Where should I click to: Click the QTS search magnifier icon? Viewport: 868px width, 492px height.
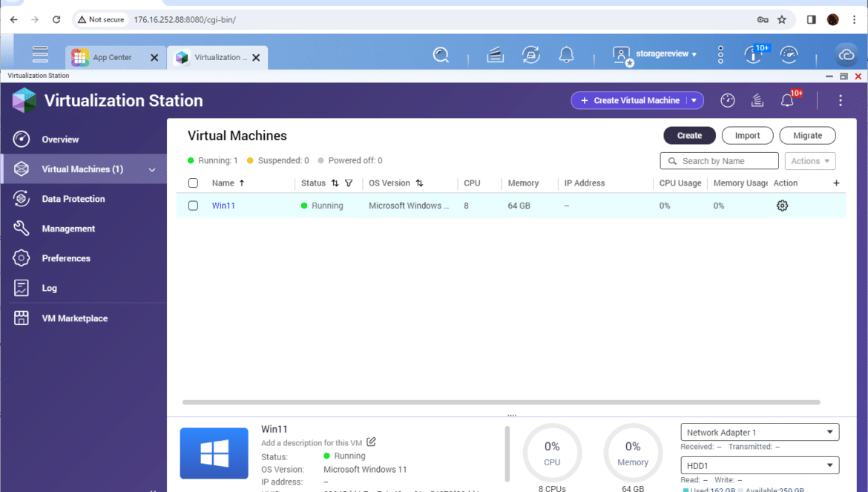(x=441, y=55)
